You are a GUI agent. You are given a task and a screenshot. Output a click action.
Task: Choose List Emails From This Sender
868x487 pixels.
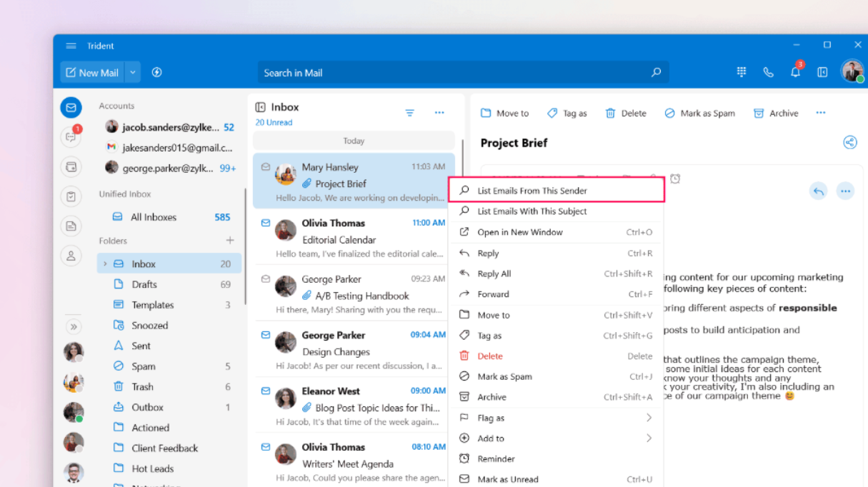point(556,191)
